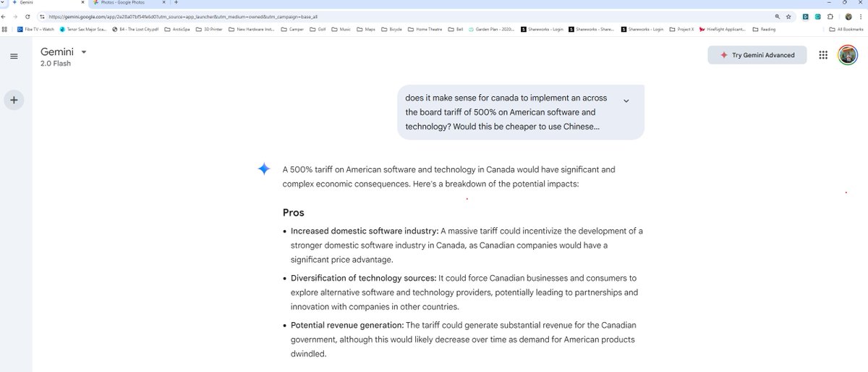Image resolution: width=868 pixels, height=372 pixels.
Task: Open HireRight Applicant bookmark
Action: pyautogui.click(x=723, y=30)
